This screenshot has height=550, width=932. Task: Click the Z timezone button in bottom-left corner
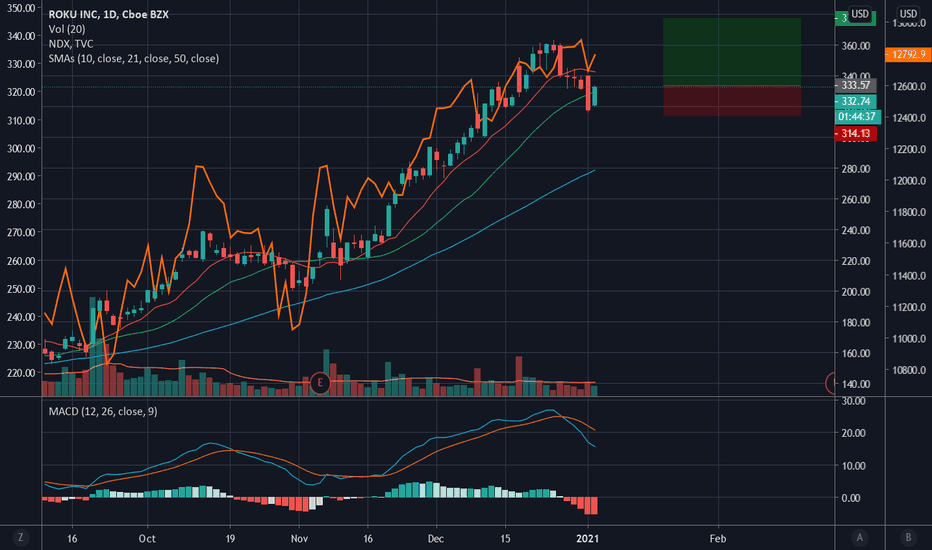click(21, 538)
